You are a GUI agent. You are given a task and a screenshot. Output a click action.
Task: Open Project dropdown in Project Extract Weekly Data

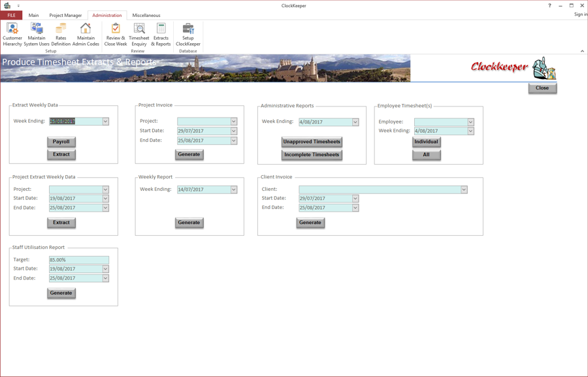click(106, 189)
